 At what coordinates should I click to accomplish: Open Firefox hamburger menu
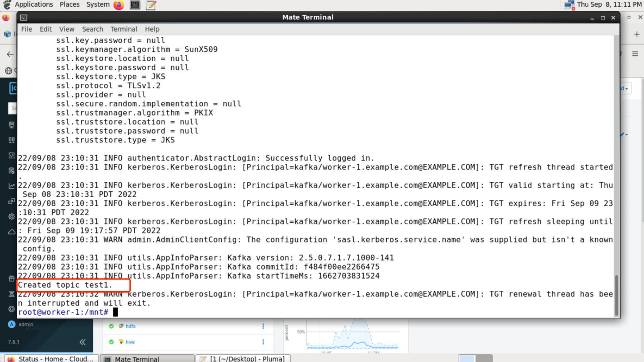(635, 54)
